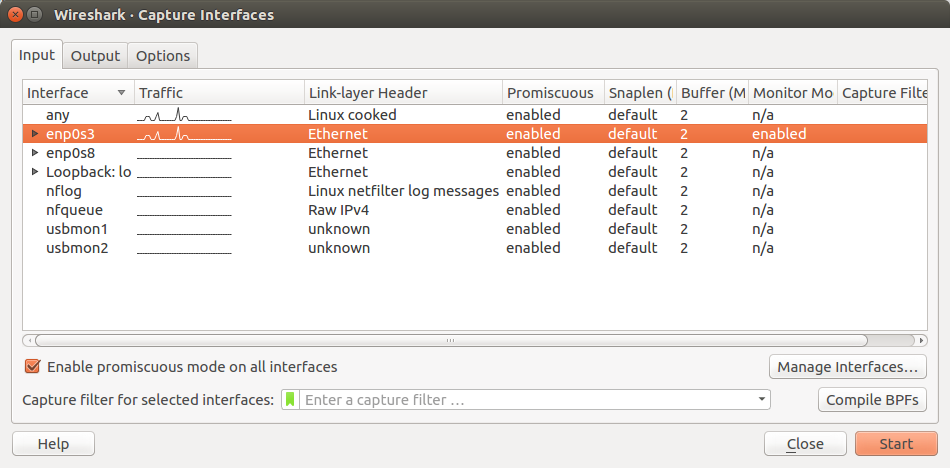Click the horizontal scrollbar under interface list

[x=450, y=340]
